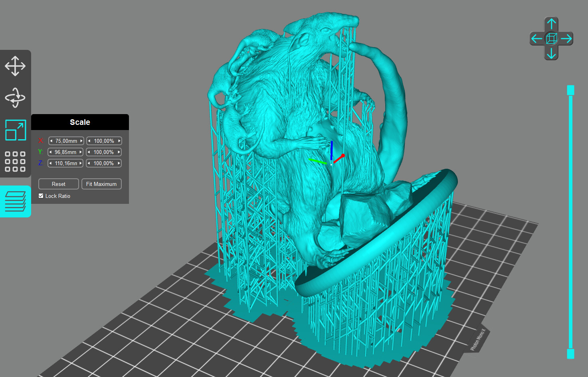The width and height of the screenshot is (588, 377).
Task: Uncheck the Lock Ratio option
Action: 41,195
